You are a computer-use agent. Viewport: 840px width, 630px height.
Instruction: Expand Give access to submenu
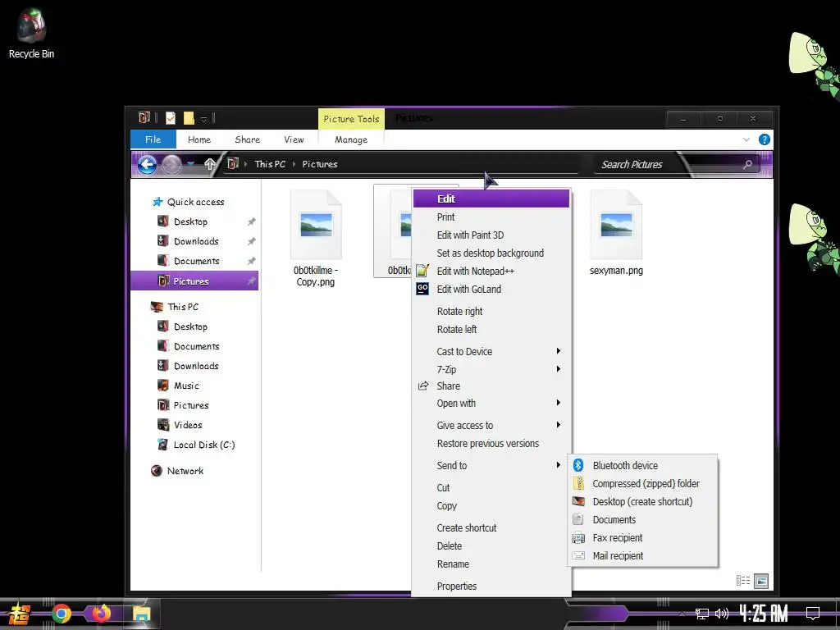click(x=491, y=426)
